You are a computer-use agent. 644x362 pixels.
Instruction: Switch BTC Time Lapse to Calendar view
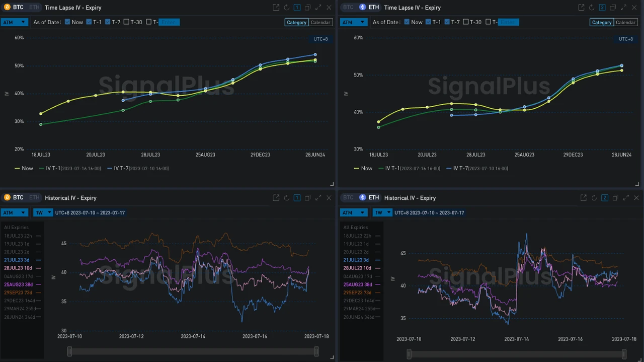[x=320, y=22]
